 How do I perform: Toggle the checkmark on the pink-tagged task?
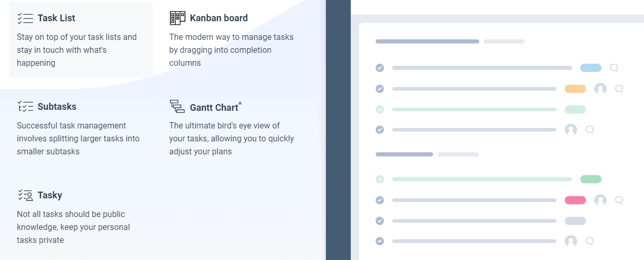(380, 200)
